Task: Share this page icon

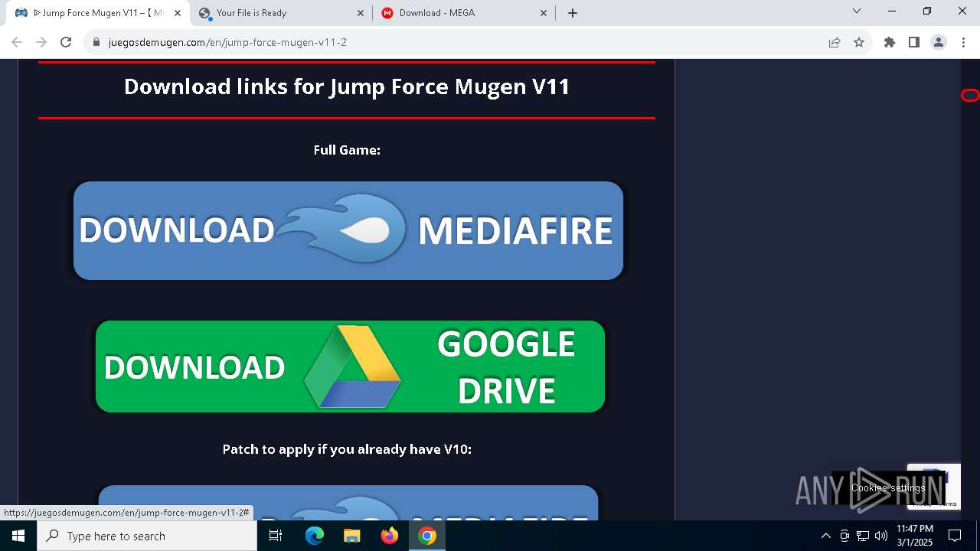Action: pos(835,42)
